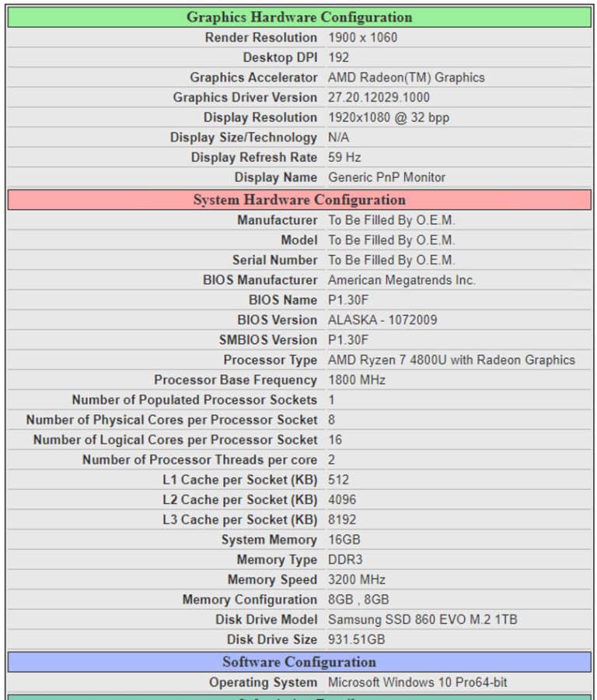Click the System Memory 16GB value
Screen dimensions: 597x700
(344, 540)
